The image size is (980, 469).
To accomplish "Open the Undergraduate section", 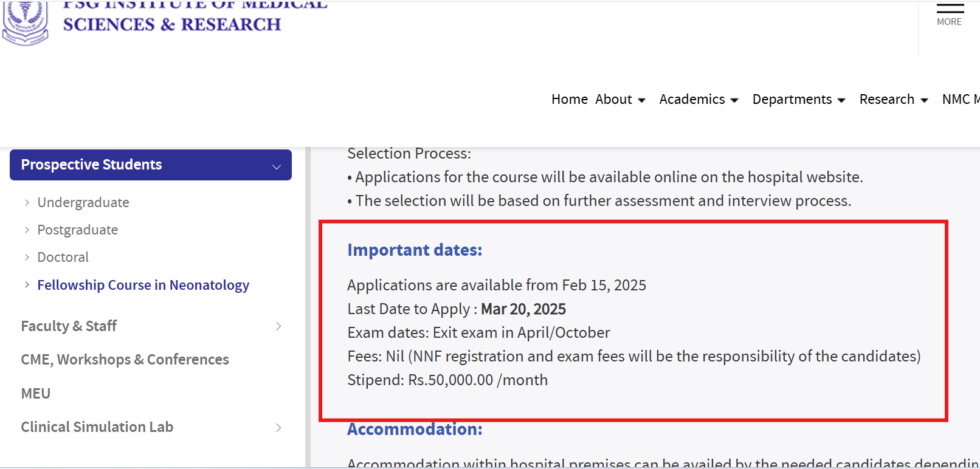I will click(x=83, y=202).
